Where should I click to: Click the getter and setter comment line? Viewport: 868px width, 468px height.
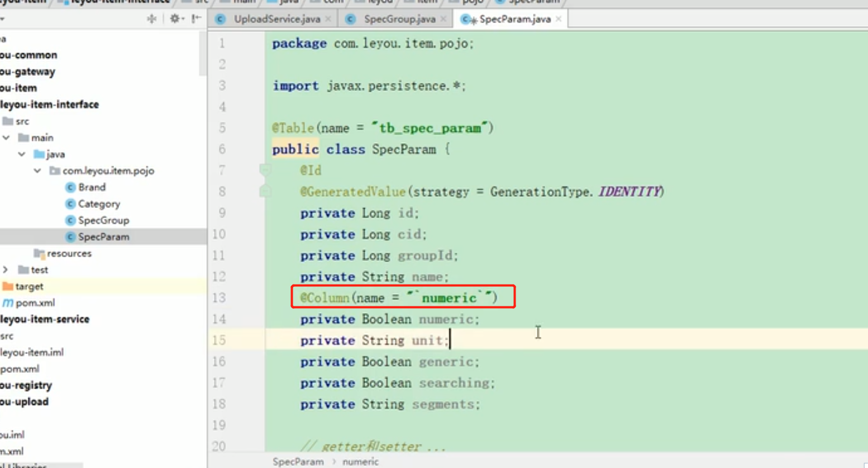[373, 446]
